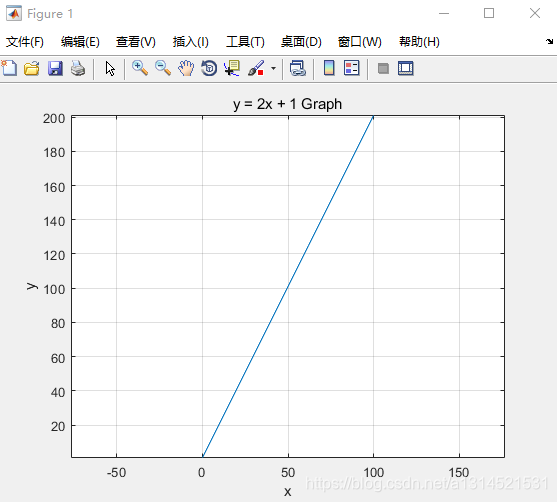
Task: Close the Figure 1 window
Action: pos(535,14)
